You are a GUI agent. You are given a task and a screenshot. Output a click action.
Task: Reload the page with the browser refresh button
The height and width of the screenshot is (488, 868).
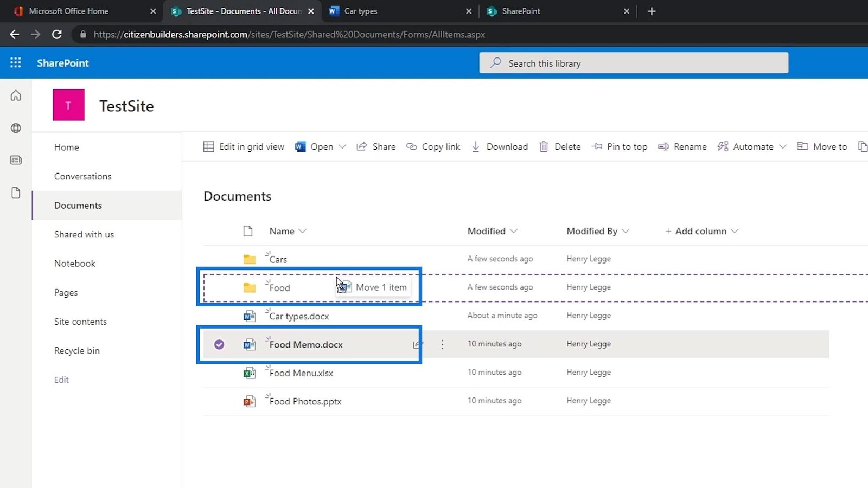point(56,34)
